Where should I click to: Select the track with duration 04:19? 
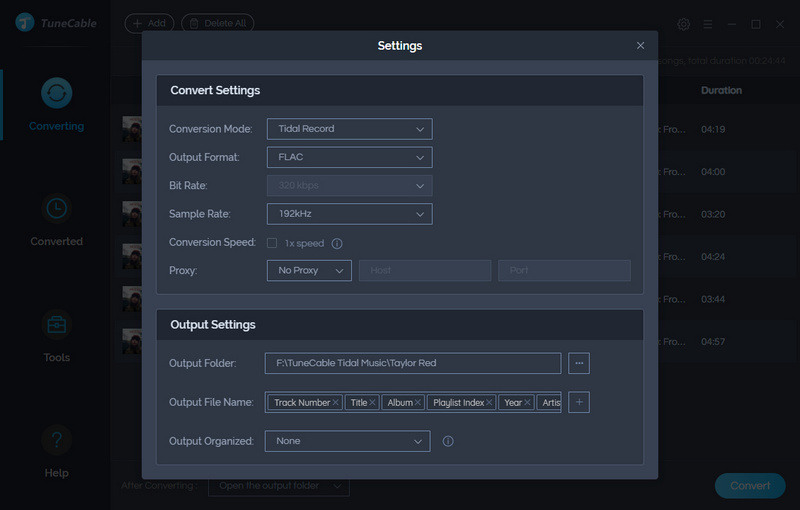[713, 130]
